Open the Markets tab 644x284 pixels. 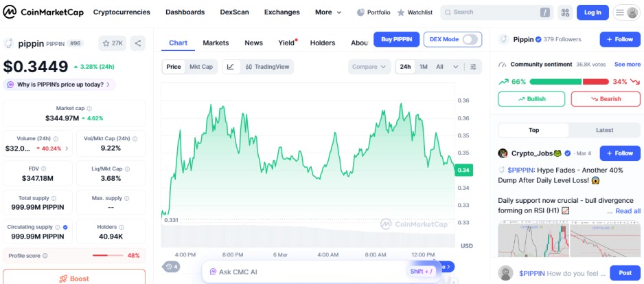point(216,43)
